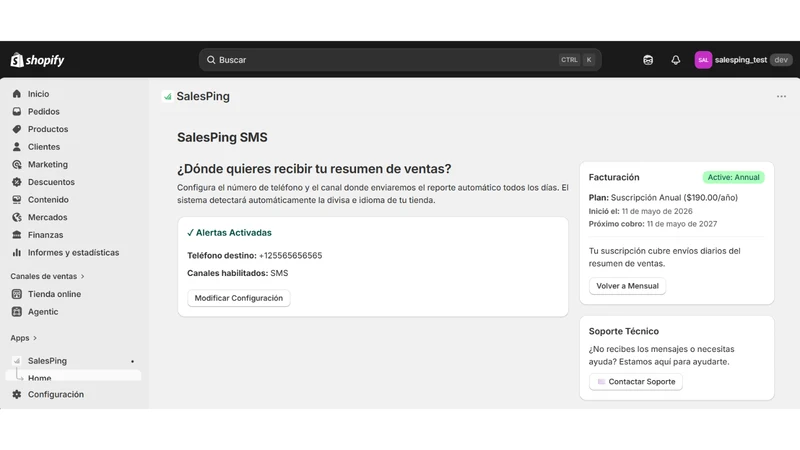Screen dimensions: 800x450
Task: Click the Pedidos inbox icon
Action: point(17,111)
